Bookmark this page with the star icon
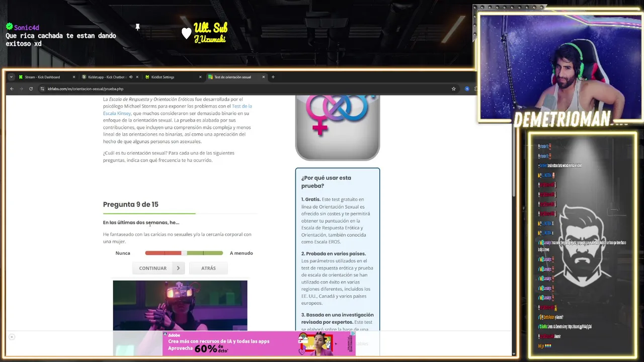644x362 pixels. tap(453, 88)
